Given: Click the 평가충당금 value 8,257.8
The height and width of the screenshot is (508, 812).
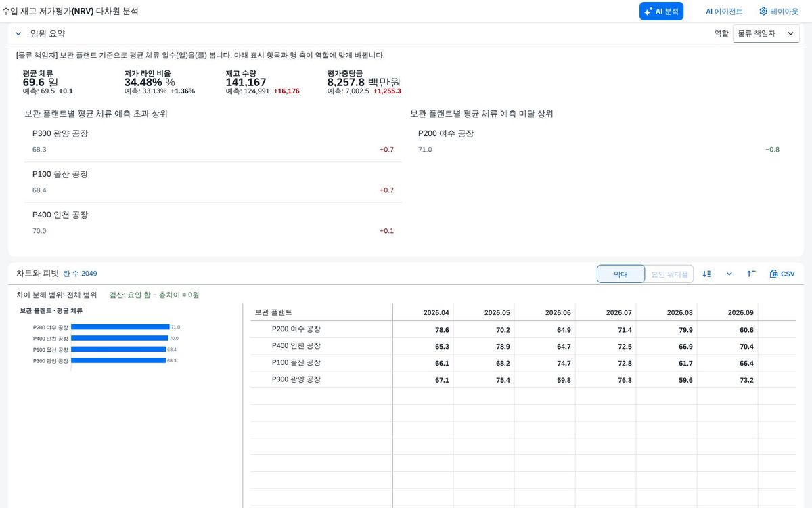Looking at the screenshot, I should tap(364, 82).
